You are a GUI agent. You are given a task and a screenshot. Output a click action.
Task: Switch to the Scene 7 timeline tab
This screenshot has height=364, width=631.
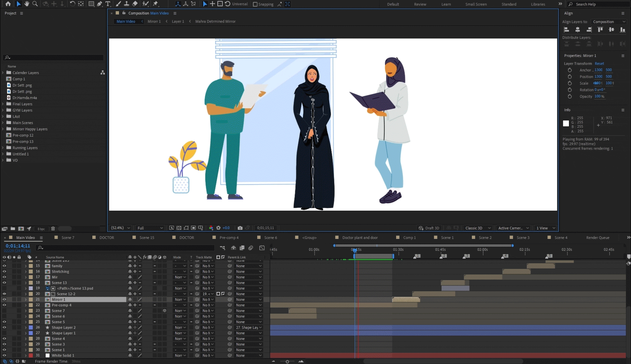pyautogui.click(x=68, y=238)
